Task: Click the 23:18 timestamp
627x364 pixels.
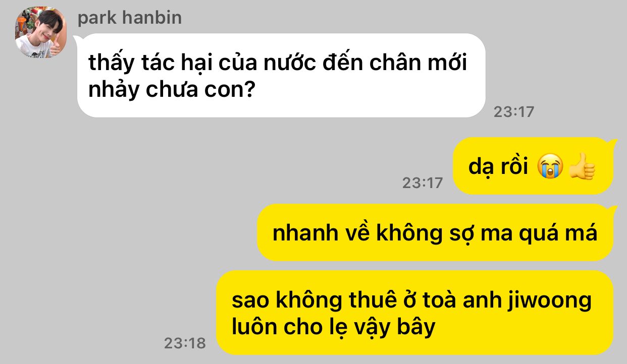Action: click(x=185, y=343)
